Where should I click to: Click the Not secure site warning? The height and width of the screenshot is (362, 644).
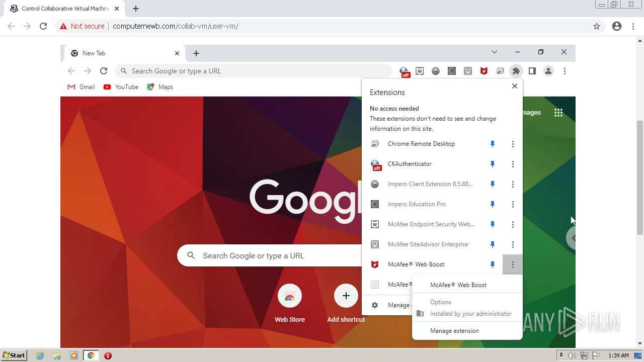point(82,26)
